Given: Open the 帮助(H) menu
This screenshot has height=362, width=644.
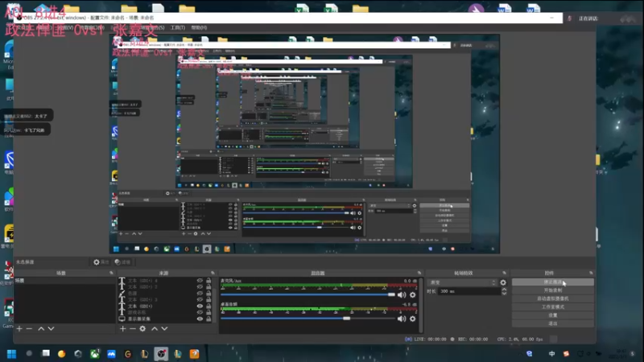Looking at the screenshot, I should pos(199,27).
